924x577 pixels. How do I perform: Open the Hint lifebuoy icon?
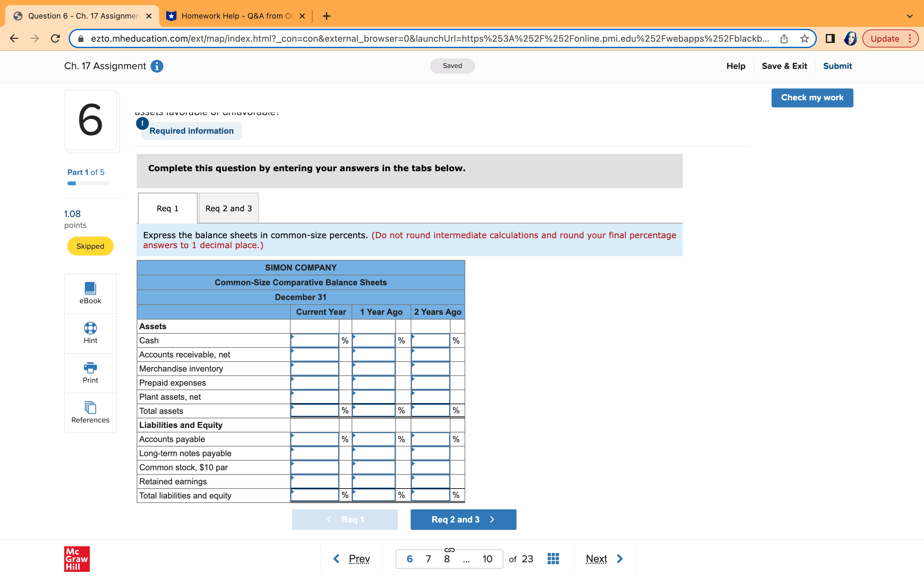click(90, 328)
